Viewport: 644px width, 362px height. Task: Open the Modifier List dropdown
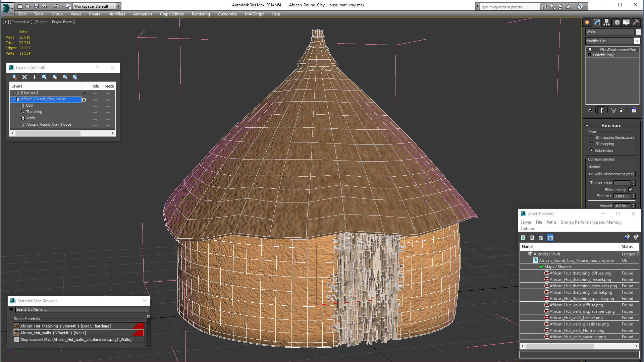click(x=637, y=41)
